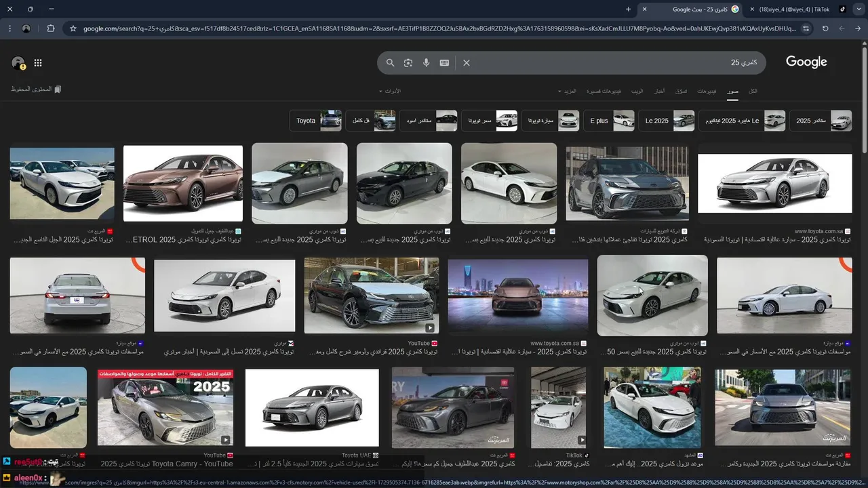868x488 pixels.
Task: Bookmark this page with star icon
Action: tap(73, 28)
